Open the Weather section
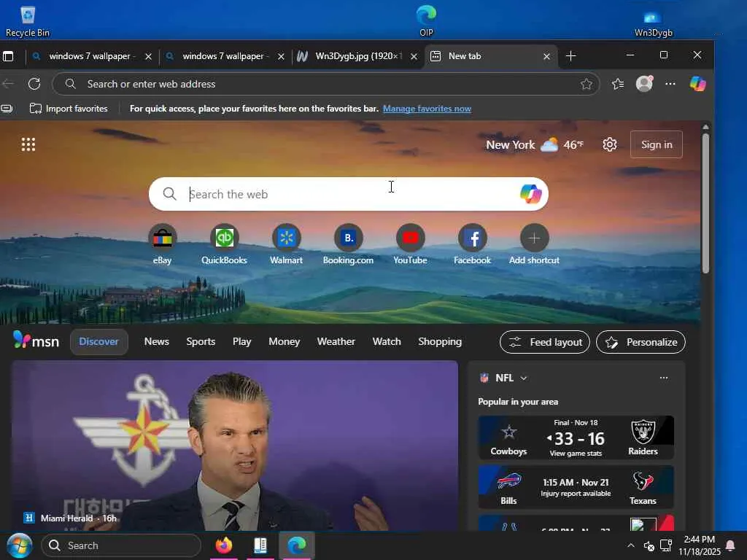Screen dimensions: 747x560 coord(336,341)
